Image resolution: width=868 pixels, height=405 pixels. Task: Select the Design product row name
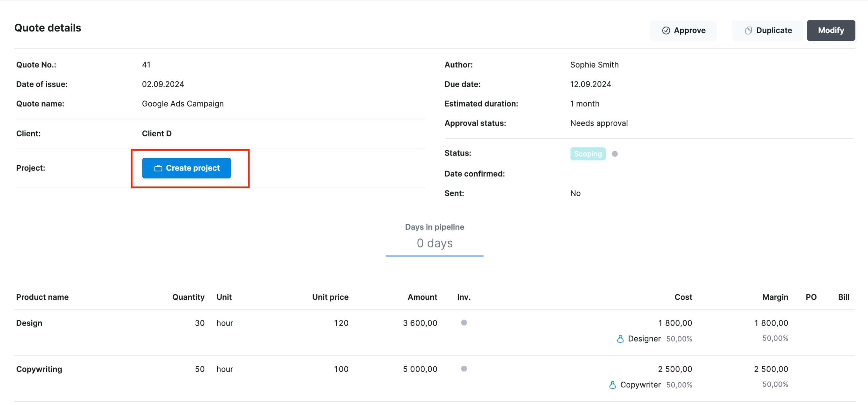(29, 323)
